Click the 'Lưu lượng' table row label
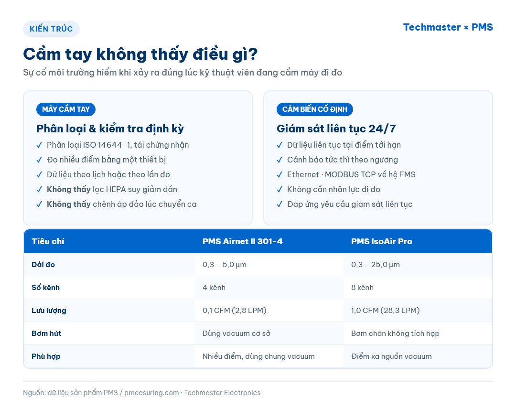This screenshot has height=420, width=516. [49, 311]
